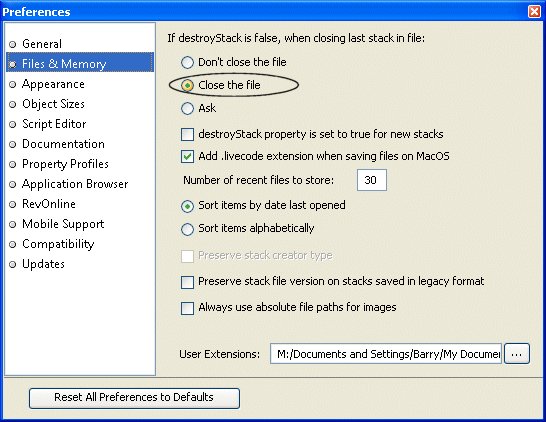This screenshot has width=546, height=422.
Task: Click Reset All Preferences to Defaults
Action: point(134,398)
